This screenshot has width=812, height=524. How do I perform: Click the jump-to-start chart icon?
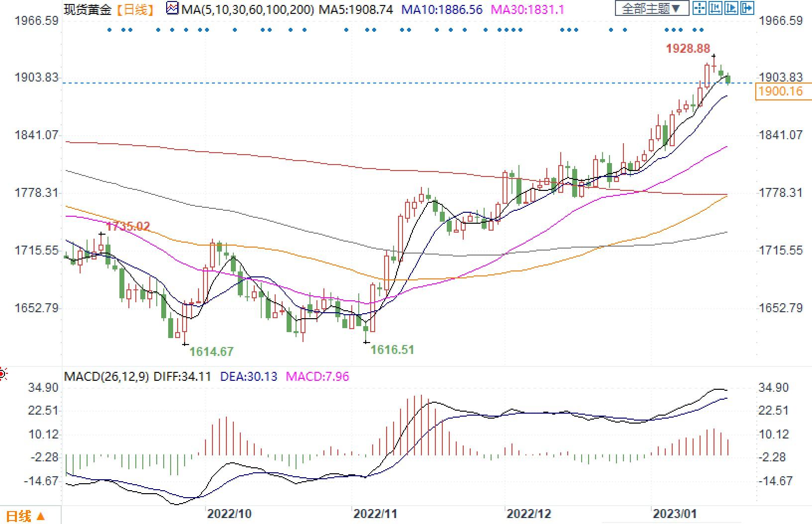pos(715,8)
